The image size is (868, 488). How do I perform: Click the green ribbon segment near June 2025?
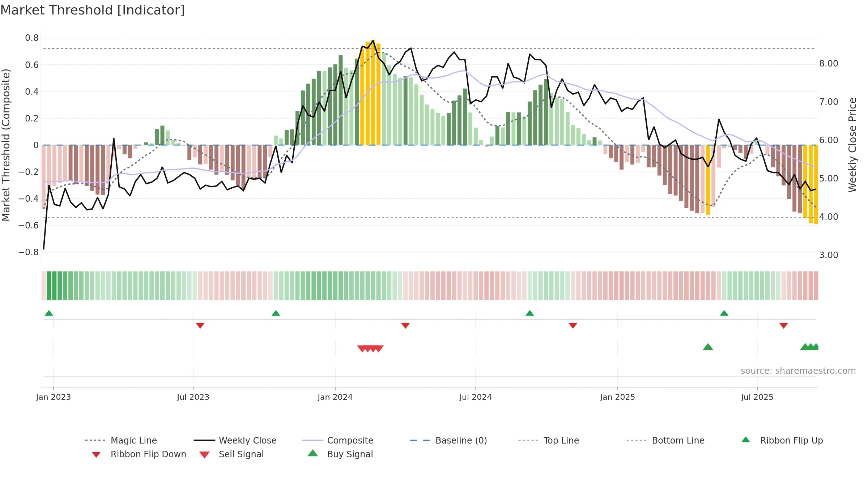751,286
